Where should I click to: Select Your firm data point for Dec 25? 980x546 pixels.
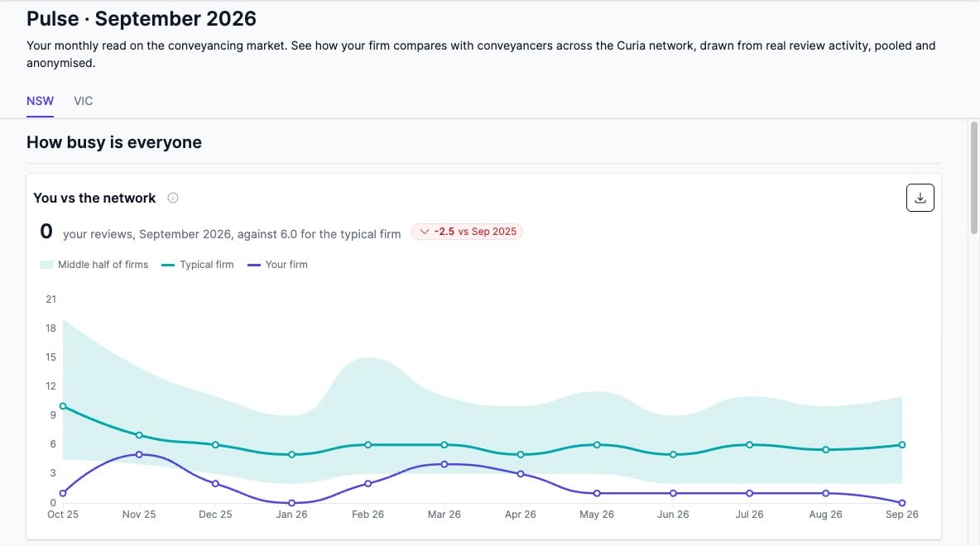click(216, 483)
